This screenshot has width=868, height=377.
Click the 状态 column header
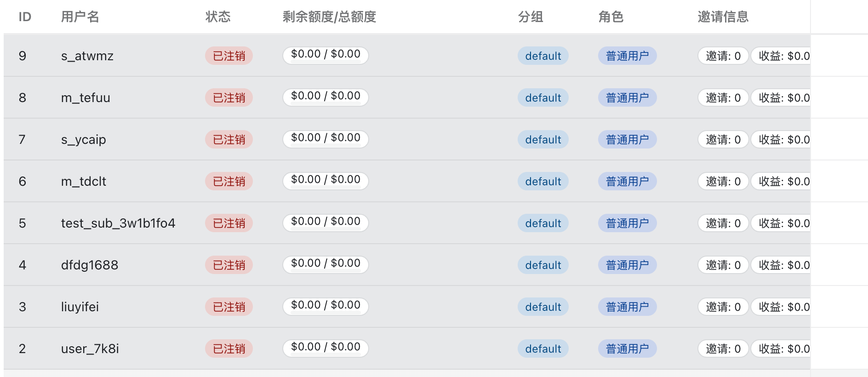pos(218,17)
